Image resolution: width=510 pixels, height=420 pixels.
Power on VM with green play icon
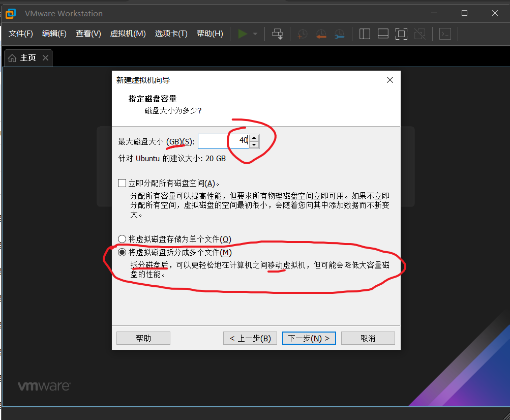click(x=243, y=34)
